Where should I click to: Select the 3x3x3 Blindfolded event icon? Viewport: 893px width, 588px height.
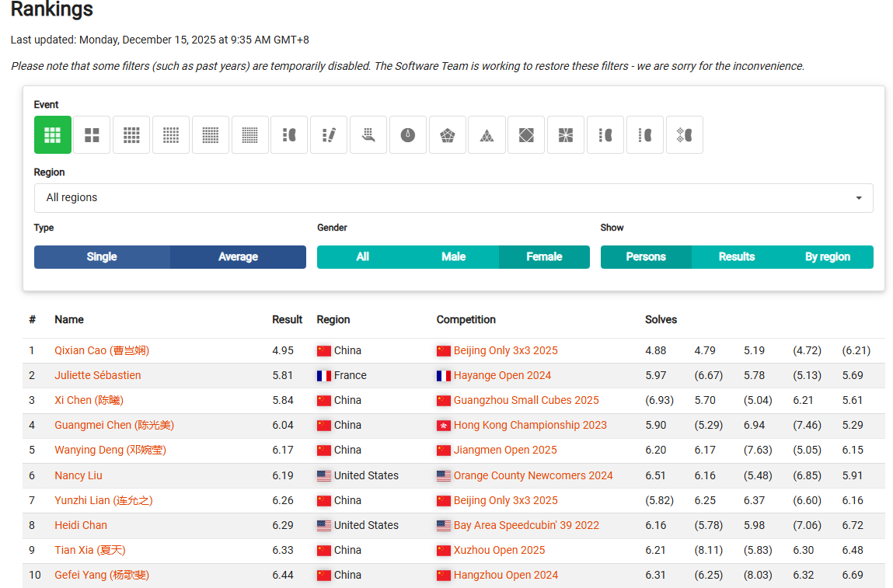[x=289, y=135]
